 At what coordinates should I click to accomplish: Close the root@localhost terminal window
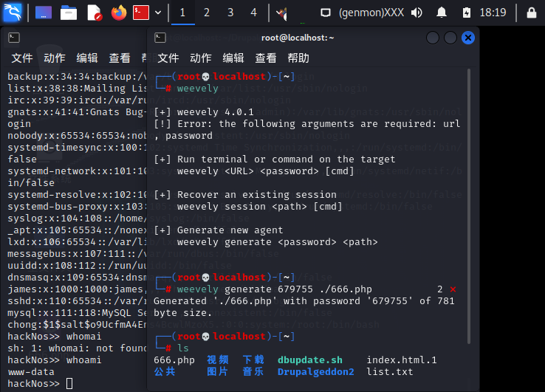(x=468, y=38)
